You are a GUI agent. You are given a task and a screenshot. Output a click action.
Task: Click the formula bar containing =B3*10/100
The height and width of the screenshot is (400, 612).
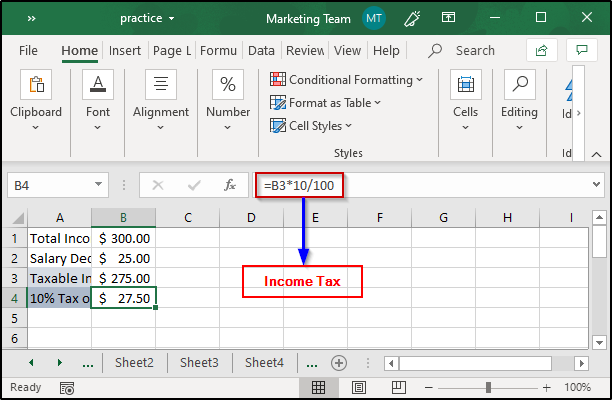[428, 185]
